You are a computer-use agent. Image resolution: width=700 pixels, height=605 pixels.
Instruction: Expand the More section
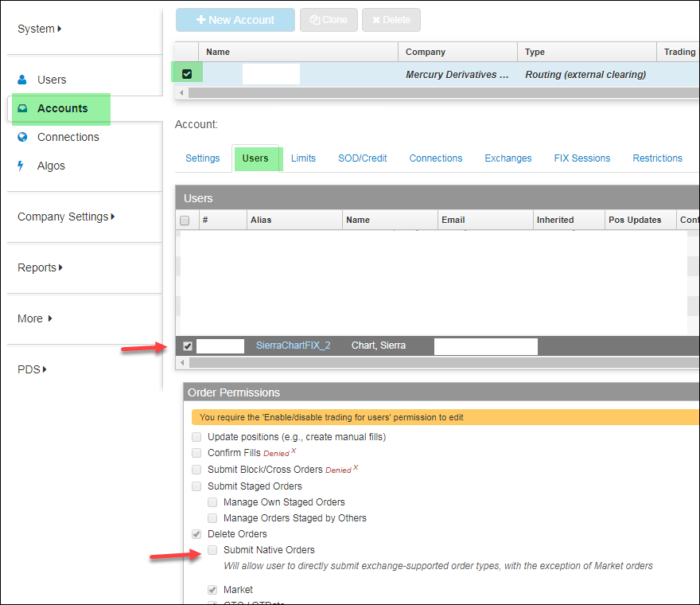point(35,318)
